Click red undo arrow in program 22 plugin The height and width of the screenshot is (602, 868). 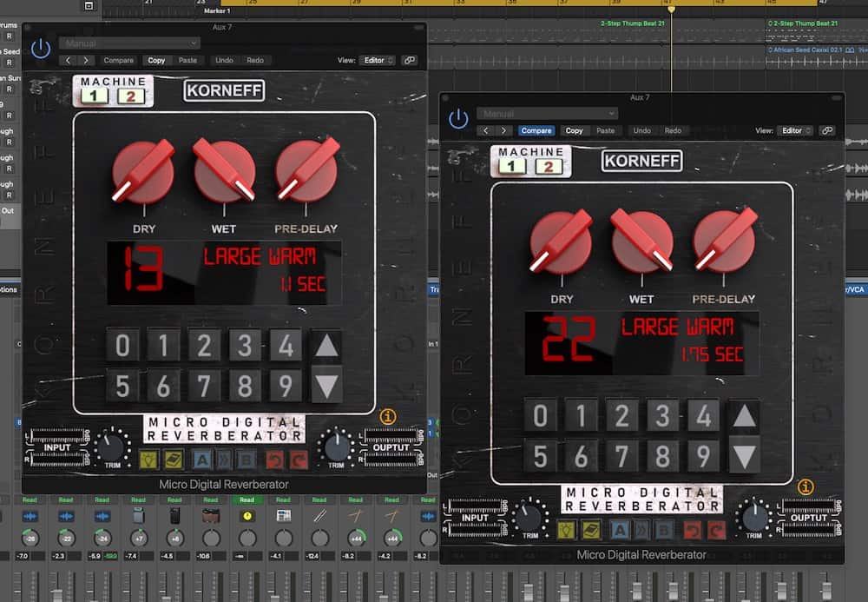click(x=692, y=530)
